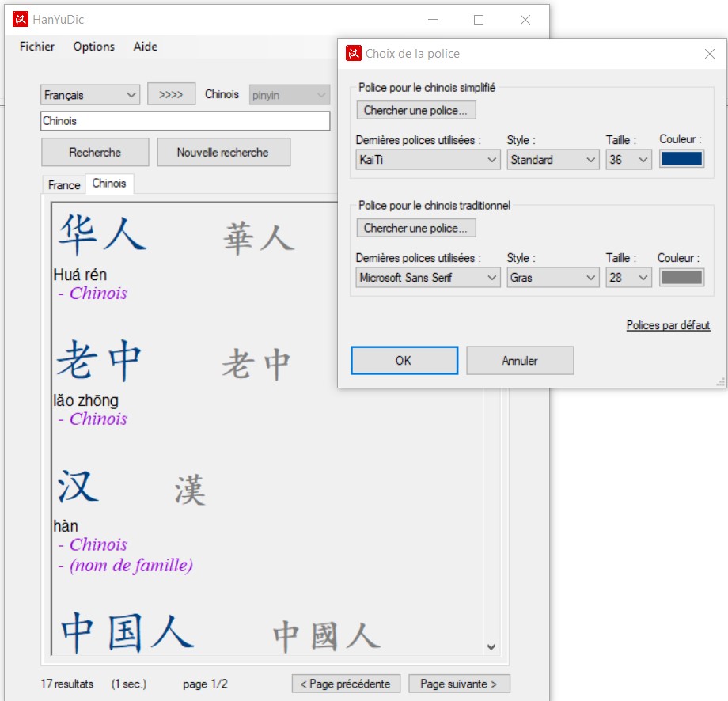Open the Fichier menu

tap(37, 47)
